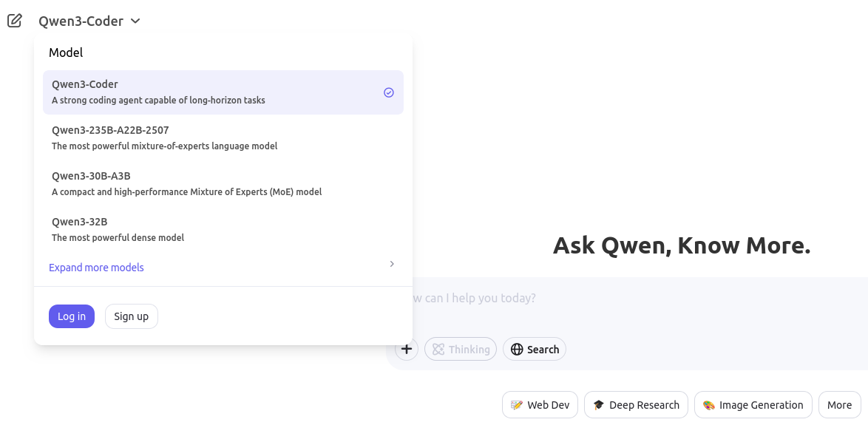The width and height of the screenshot is (868, 425).
Task: Choose the Qwen3-235B-A22B-2507 model
Action: point(223,137)
